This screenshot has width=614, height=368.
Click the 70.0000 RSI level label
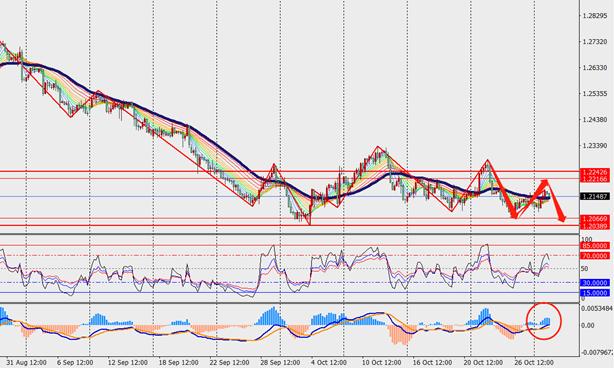(x=595, y=256)
